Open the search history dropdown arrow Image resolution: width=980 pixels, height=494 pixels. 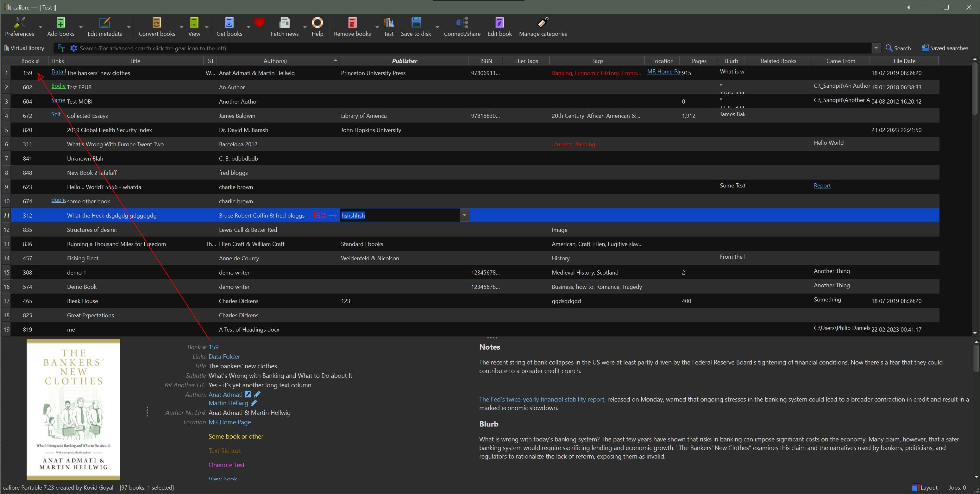(876, 48)
